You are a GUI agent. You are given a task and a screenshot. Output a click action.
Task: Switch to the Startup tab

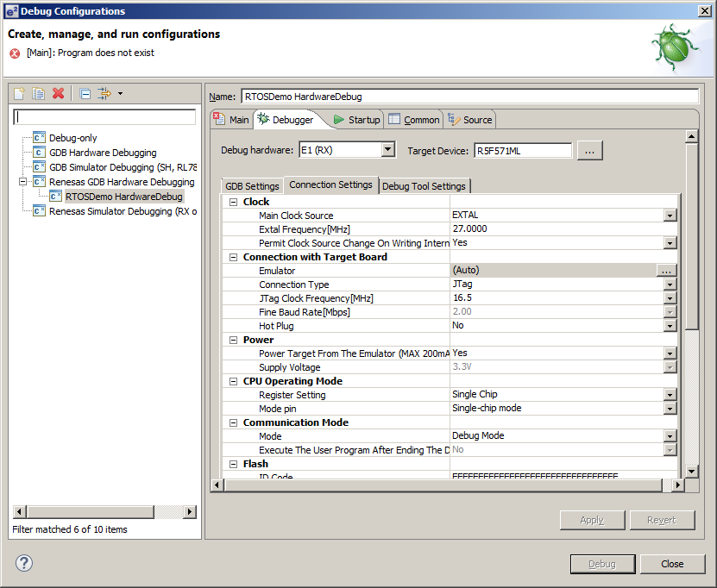357,120
